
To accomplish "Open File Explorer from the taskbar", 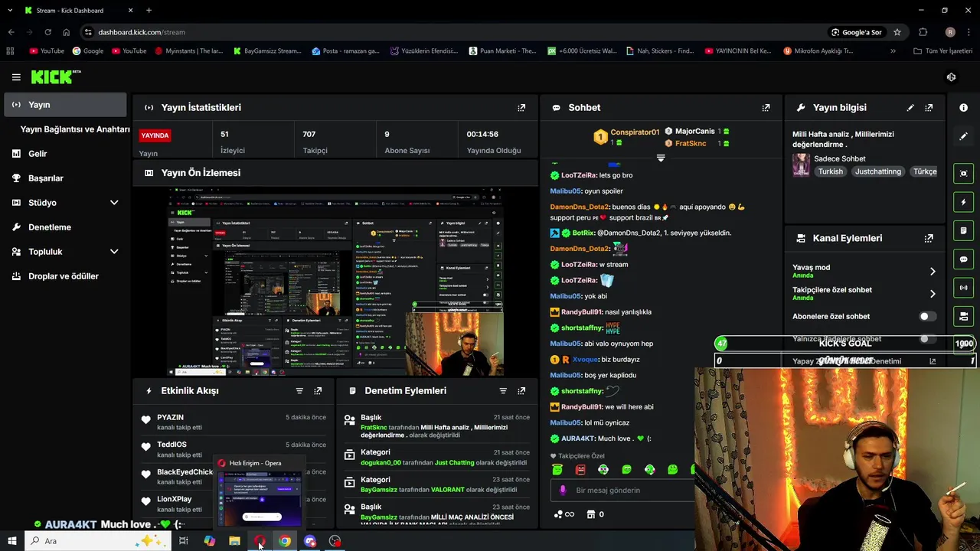I will pyautogui.click(x=234, y=541).
